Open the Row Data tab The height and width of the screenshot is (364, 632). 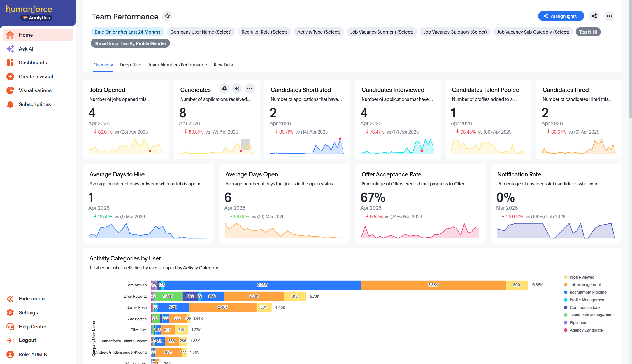pyautogui.click(x=223, y=65)
